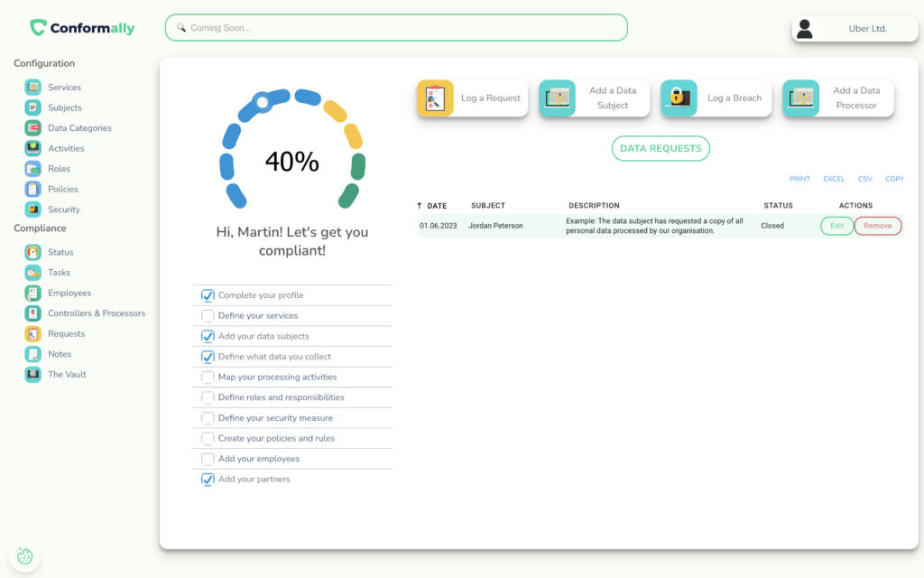924x578 pixels.
Task: Uncheck Add your data subjects
Action: (x=208, y=336)
